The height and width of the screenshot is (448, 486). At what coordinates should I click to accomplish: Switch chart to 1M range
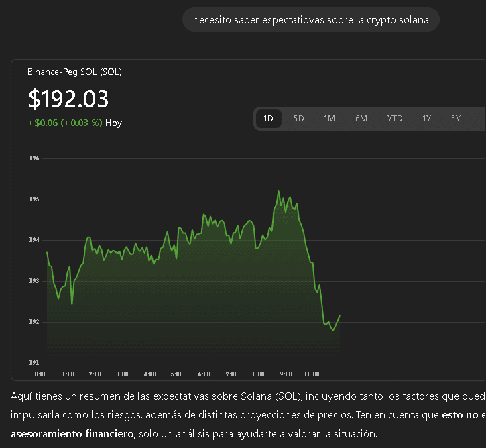pyautogui.click(x=329, y=119)
